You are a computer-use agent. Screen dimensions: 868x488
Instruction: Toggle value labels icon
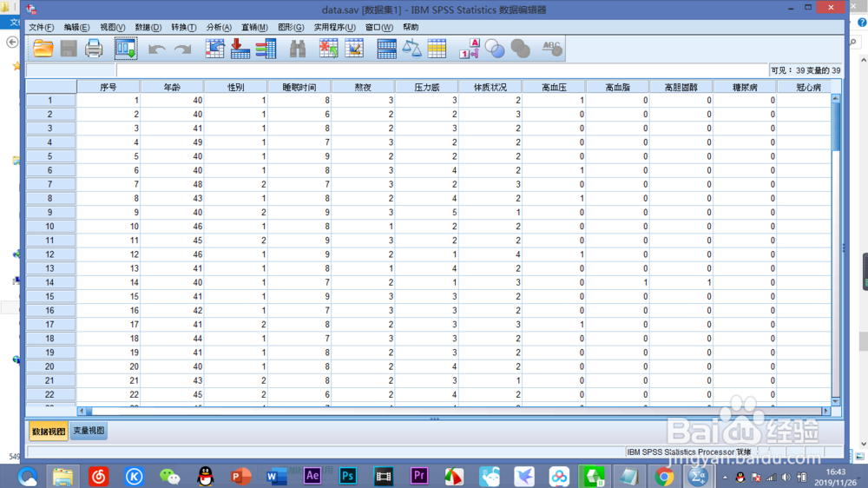point(470,49)
